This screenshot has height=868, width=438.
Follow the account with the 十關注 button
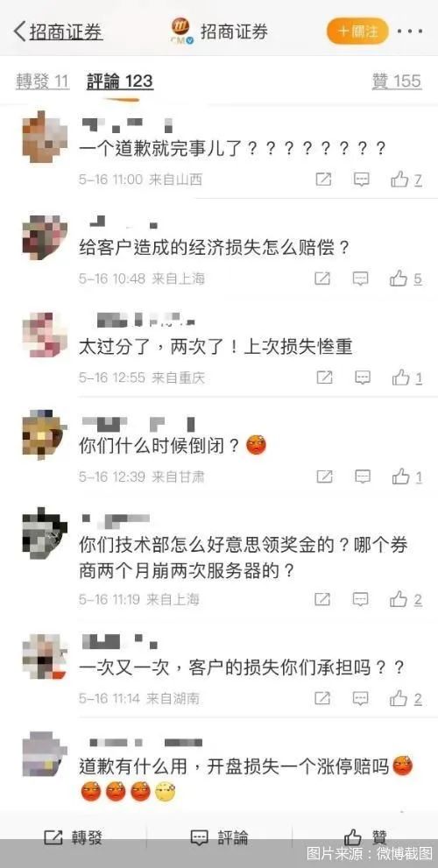[x=357, y=31]
